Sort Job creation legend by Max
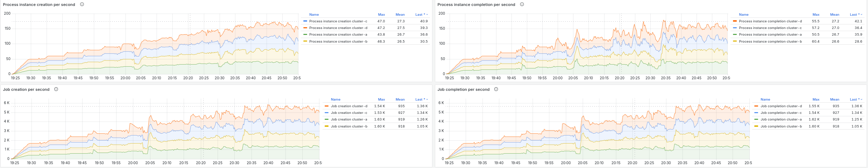The image size is (868, 168). point(381,99)
